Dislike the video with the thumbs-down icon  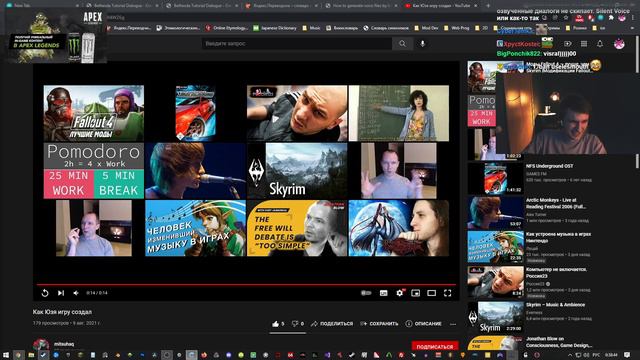coord(295,324)
